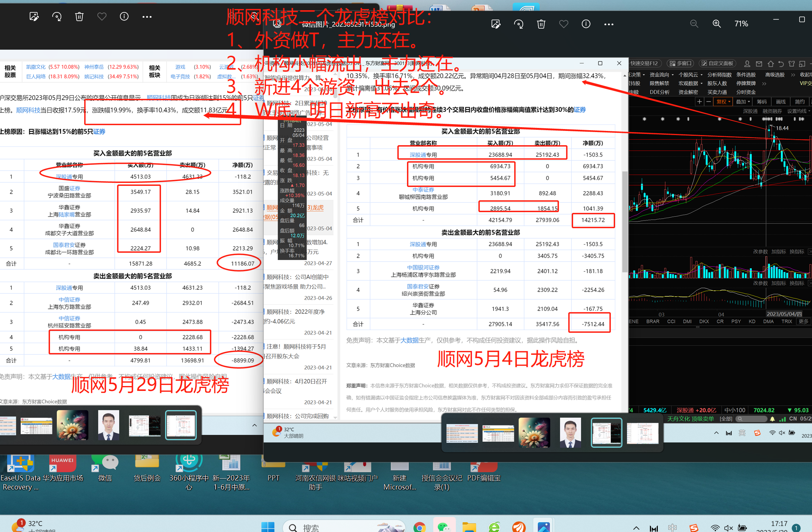This screenshot has width=812, height=532.
Task: Open the Windows Start menu
Action: tap(268, 527)
